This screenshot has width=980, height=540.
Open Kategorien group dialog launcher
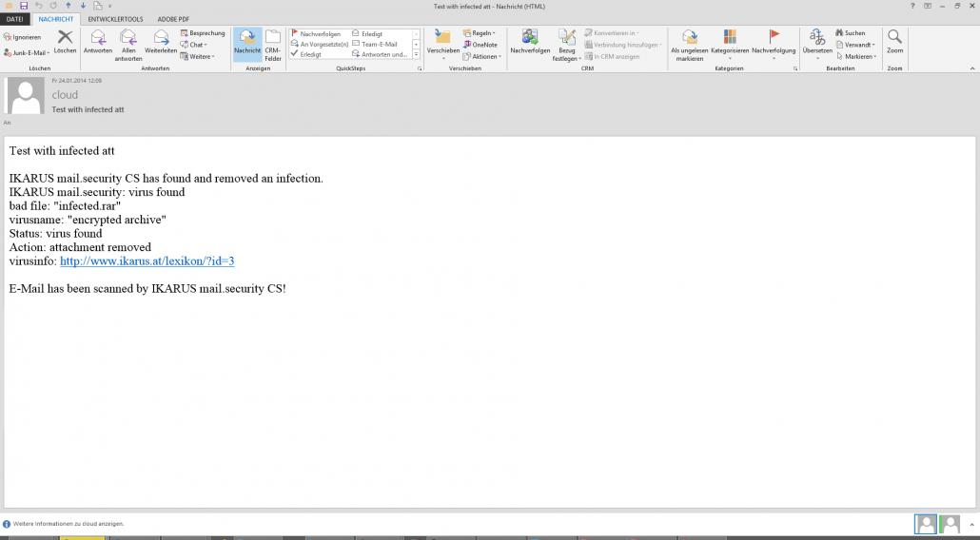point(795,68)
